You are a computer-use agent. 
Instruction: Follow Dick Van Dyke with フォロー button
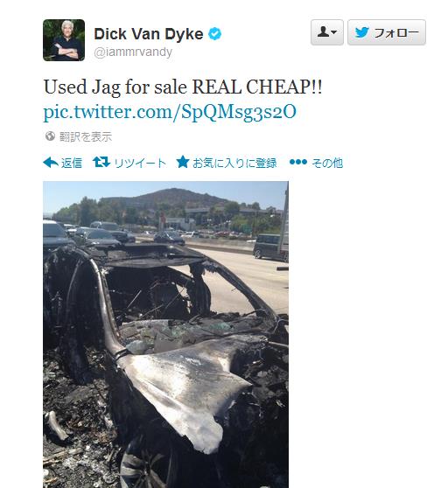click(387, 32)
